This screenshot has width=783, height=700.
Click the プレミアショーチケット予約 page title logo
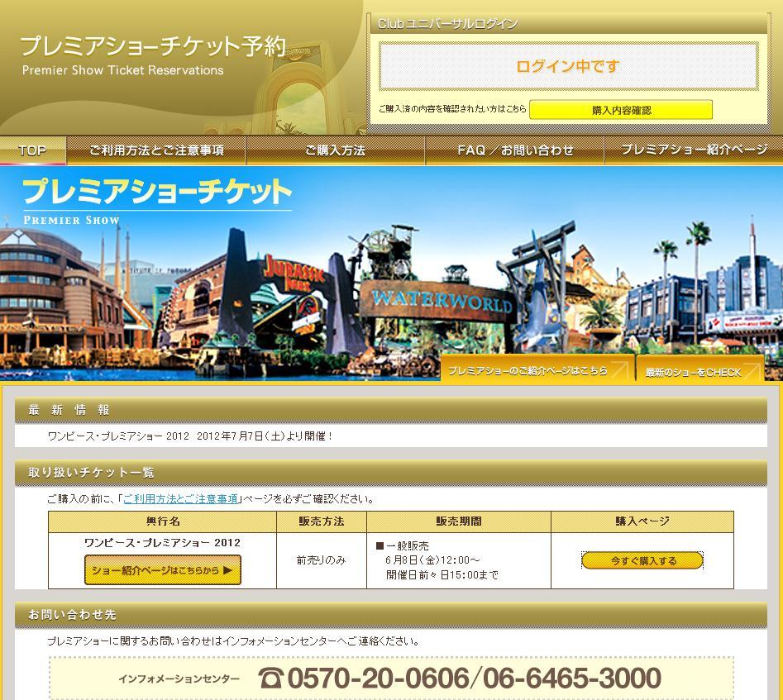153,46
